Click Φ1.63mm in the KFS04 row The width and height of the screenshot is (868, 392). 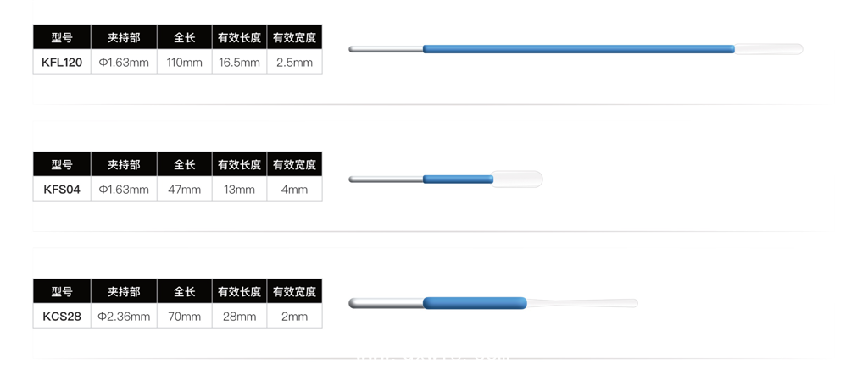coord(124,190)
